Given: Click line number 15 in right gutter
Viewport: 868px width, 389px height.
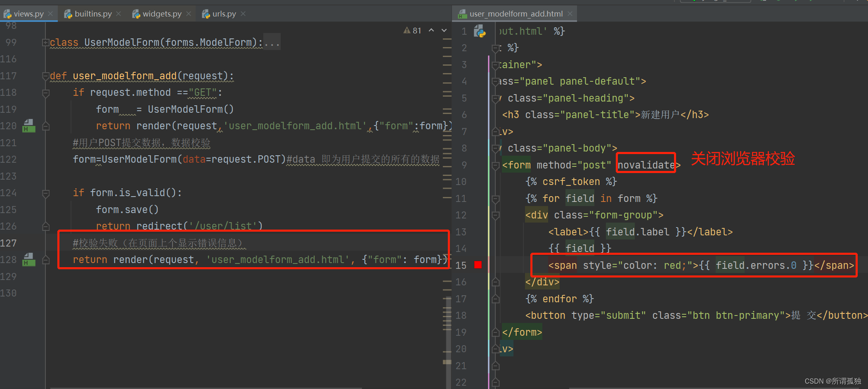Looking at the screenshot, I should [461, 265].
